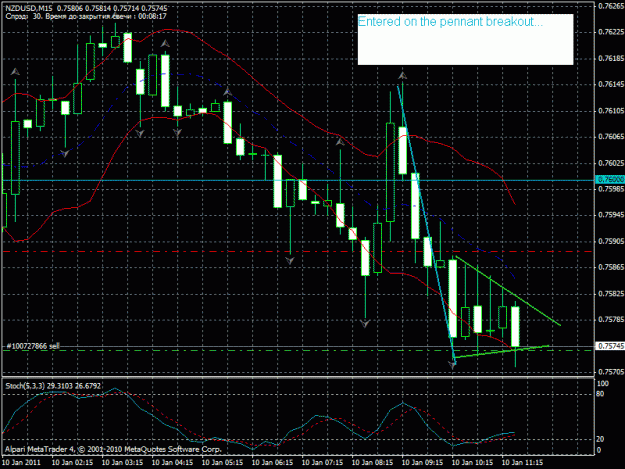This screenshot has height=469, width=625.
Task: Click the 0.75825 price axis label
Action: [x=611, y=294]
